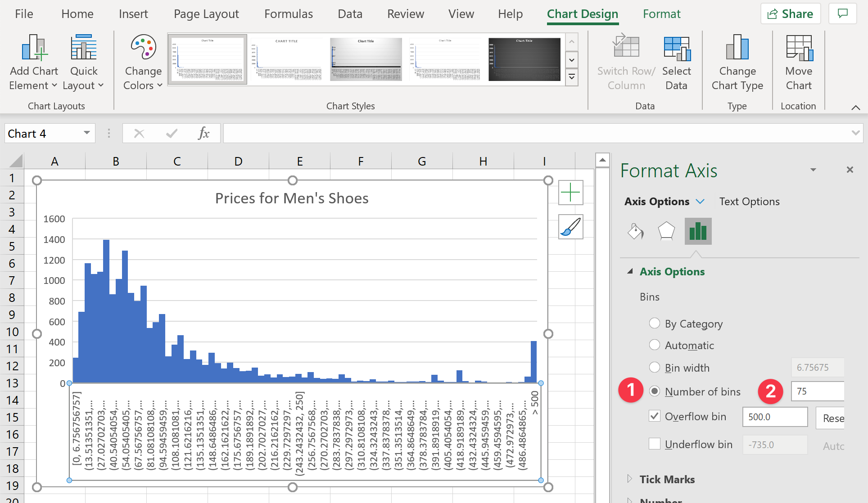Open the Quick Layout icon

click(84, 48)
